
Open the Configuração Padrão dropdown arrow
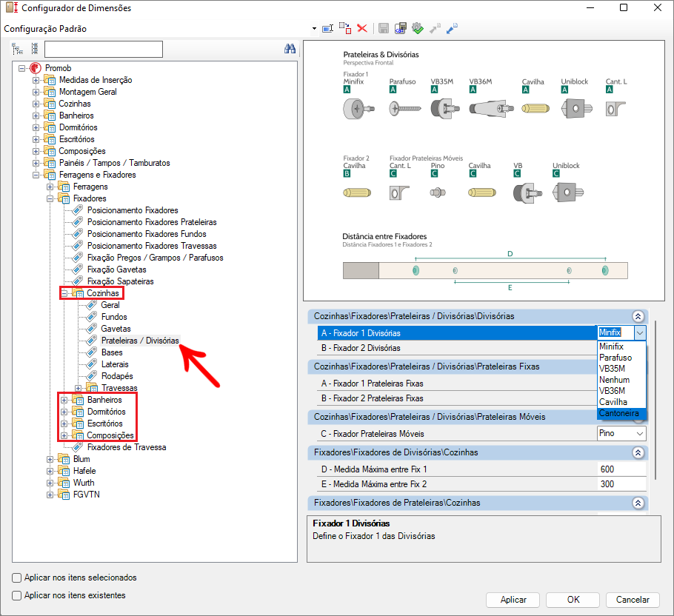pos(314,29)
